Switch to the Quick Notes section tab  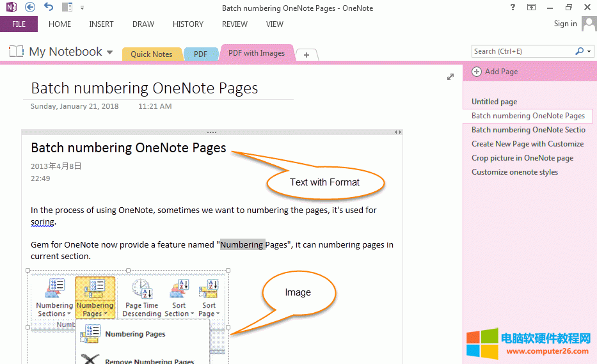[151, 54]
